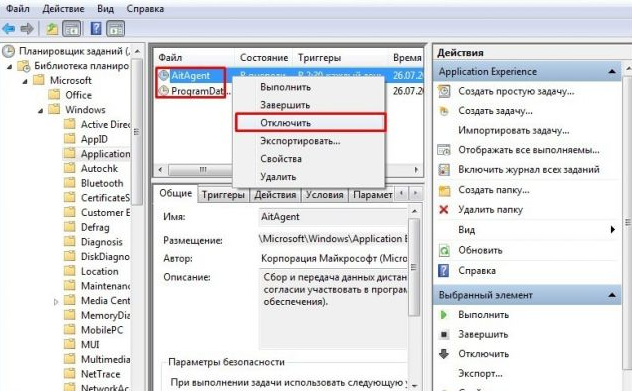
Task: Click the Справка help icon in Actions
Action: pyautogui.click(x=443, y=270)
